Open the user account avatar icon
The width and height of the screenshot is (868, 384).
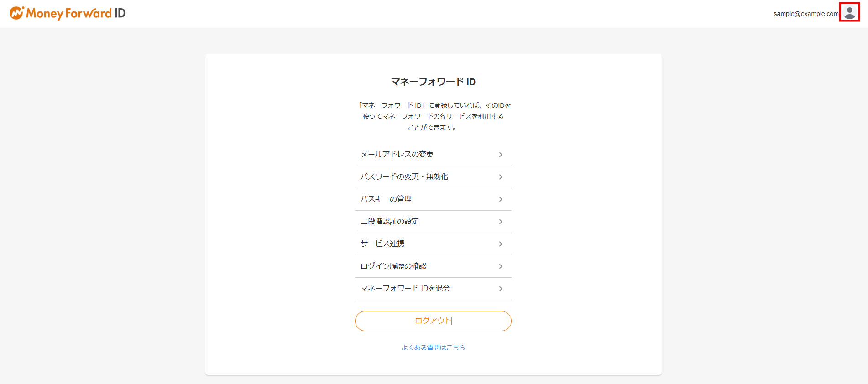coord(849,12)
